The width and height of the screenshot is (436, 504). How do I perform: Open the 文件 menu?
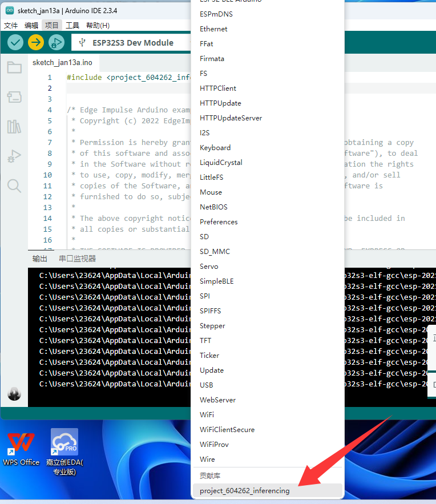pos(11,25)
